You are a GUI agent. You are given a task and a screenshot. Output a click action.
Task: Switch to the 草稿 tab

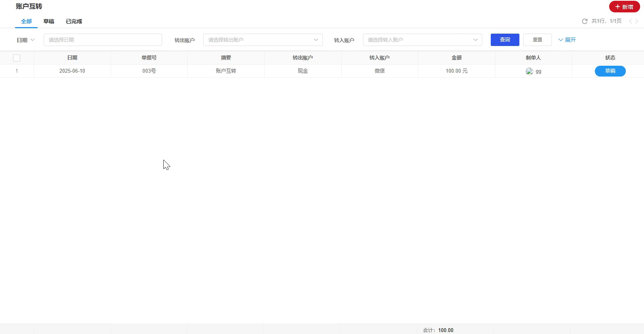click(x=49, y=21)
